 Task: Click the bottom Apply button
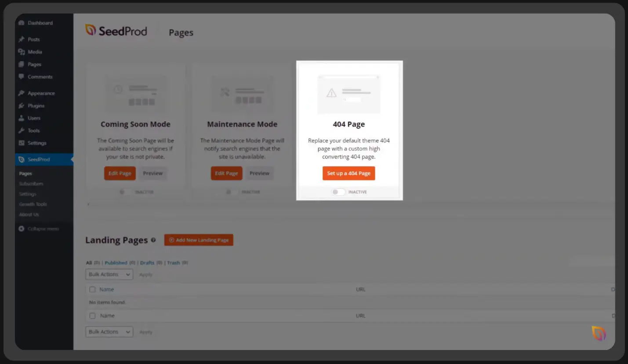145,332
